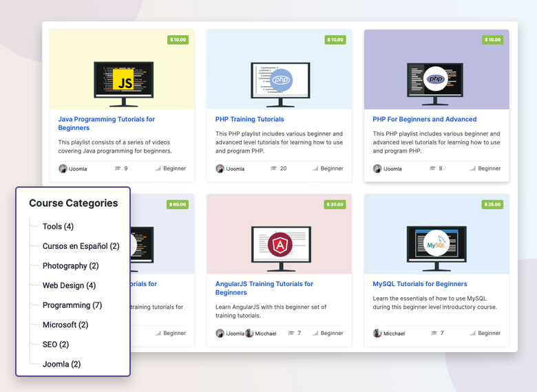
Task: Click the $10.00 price badge on Java course
Action: pyautogui.click(x=178, y=40)
